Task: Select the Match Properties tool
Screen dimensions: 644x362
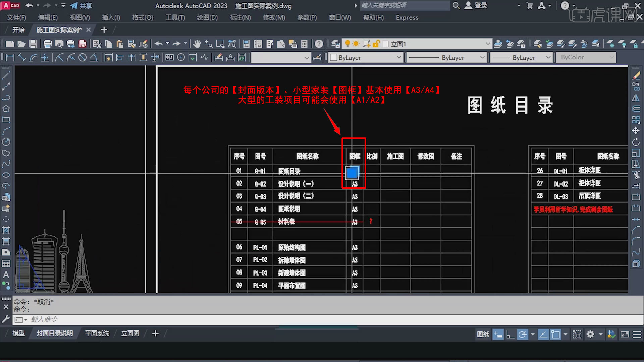Action: (132, 44)
